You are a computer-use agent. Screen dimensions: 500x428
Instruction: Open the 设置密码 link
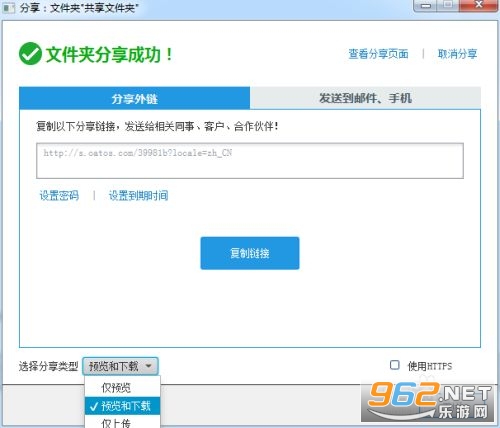(x=59, y=195)
